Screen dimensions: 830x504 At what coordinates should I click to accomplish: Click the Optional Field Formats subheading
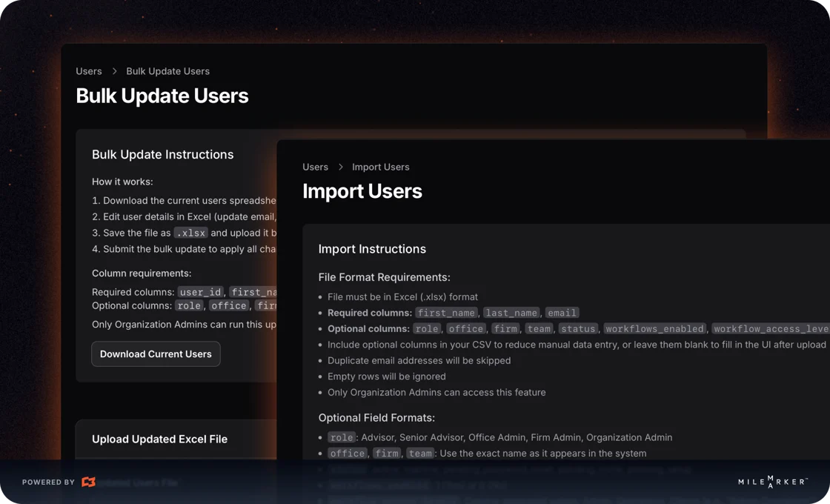pos(376,418)
